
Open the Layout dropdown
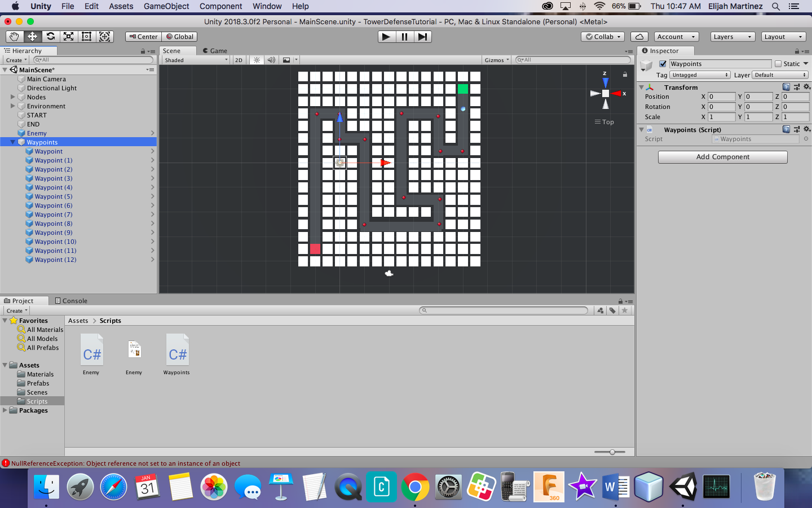click(x=783, y=36)
